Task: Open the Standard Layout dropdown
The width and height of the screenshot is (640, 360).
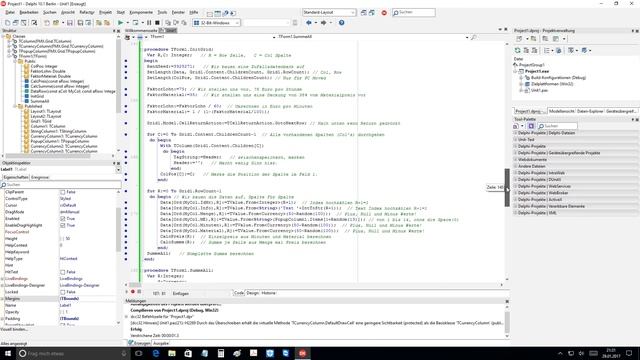Action: point(329,13)
